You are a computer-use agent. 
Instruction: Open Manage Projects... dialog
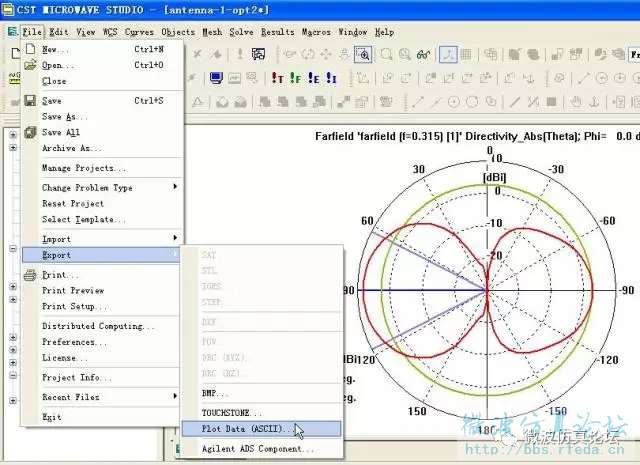102,168
